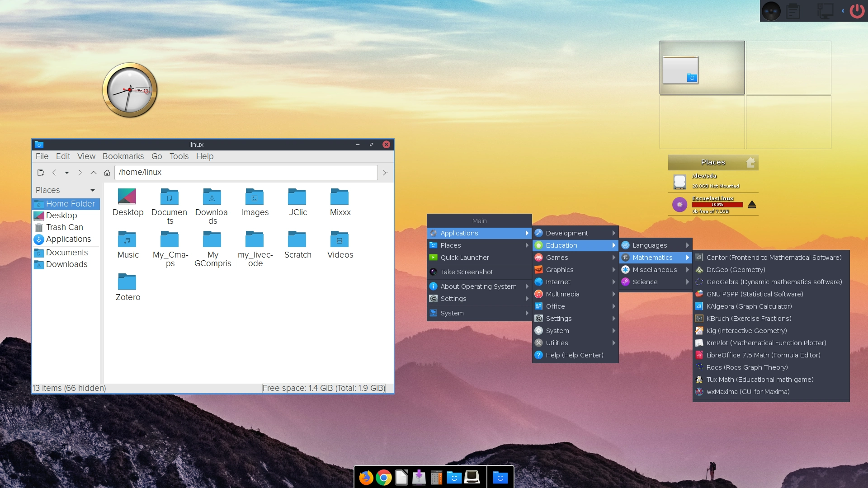Click the power button in the system tray
868x488 pixels.
pos(857,11)
